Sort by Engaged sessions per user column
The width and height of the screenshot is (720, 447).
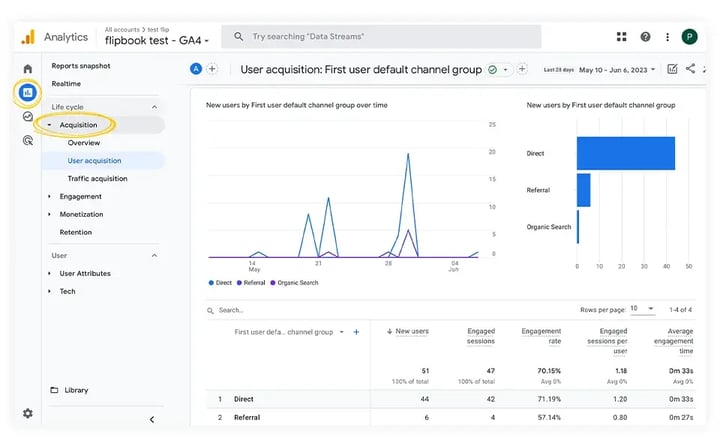pos(607,341)
